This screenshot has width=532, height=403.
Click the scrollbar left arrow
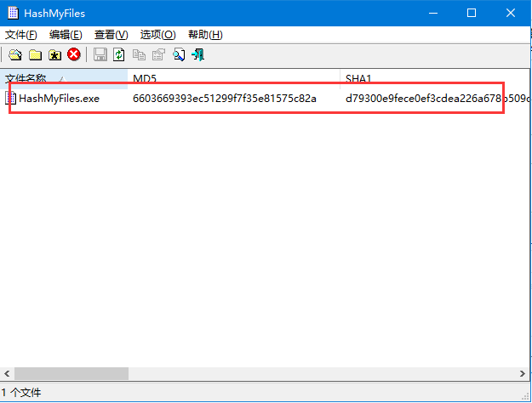[7, 373]
